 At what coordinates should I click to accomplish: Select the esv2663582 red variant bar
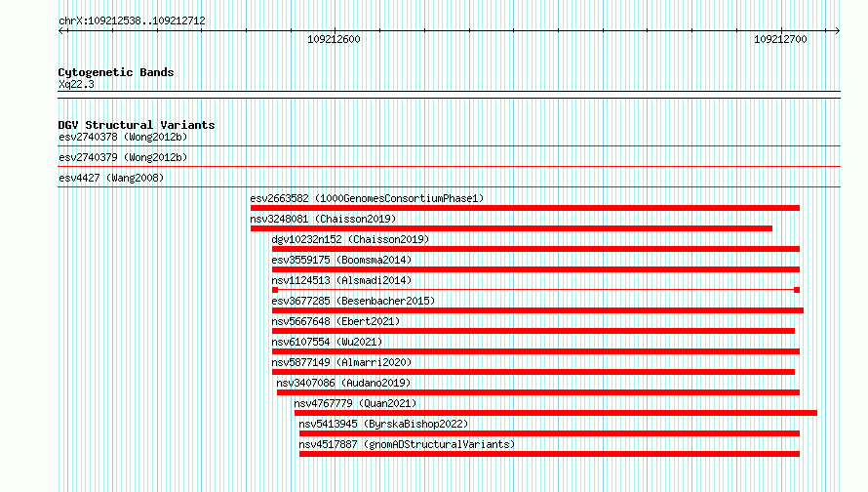[x=525, y=208]
